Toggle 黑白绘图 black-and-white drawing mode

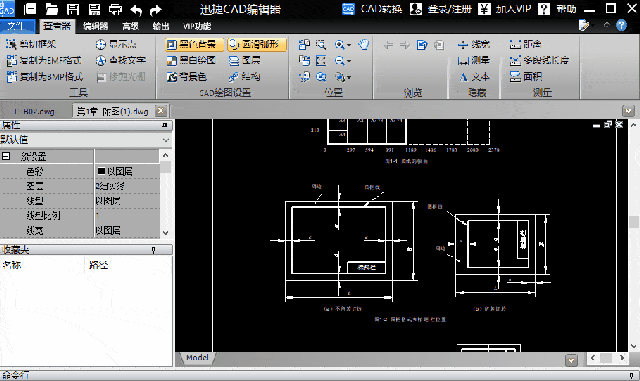pyautogui.click(x=191, y=60)
